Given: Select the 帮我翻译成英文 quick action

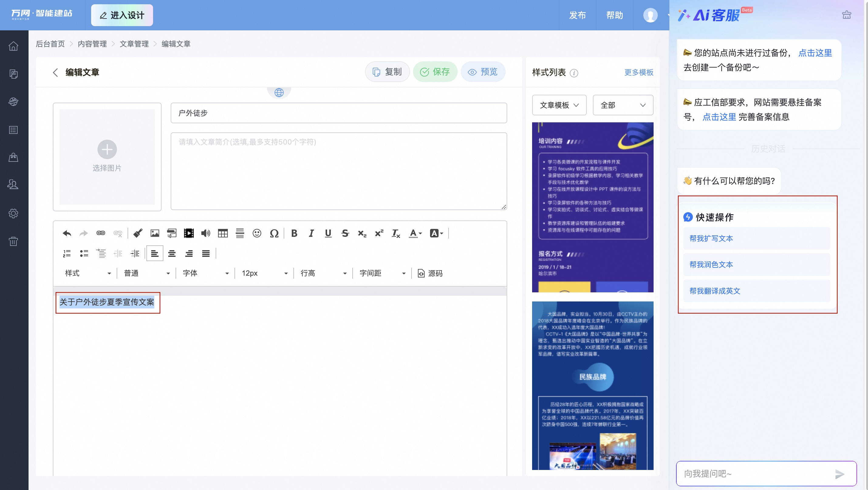Looking at the screenshot, I should (714, 291).
